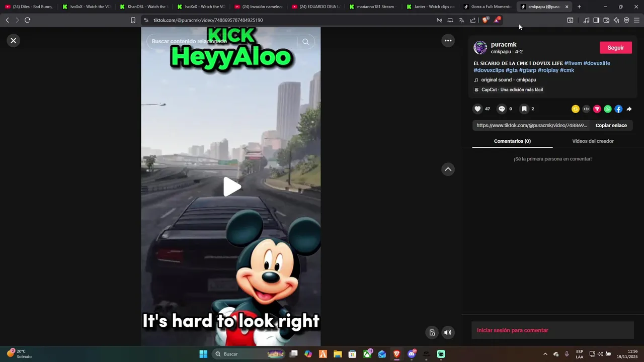Open Xbox app from the taskbar
The width and height of the screenshot is (644, 362).
368,354
